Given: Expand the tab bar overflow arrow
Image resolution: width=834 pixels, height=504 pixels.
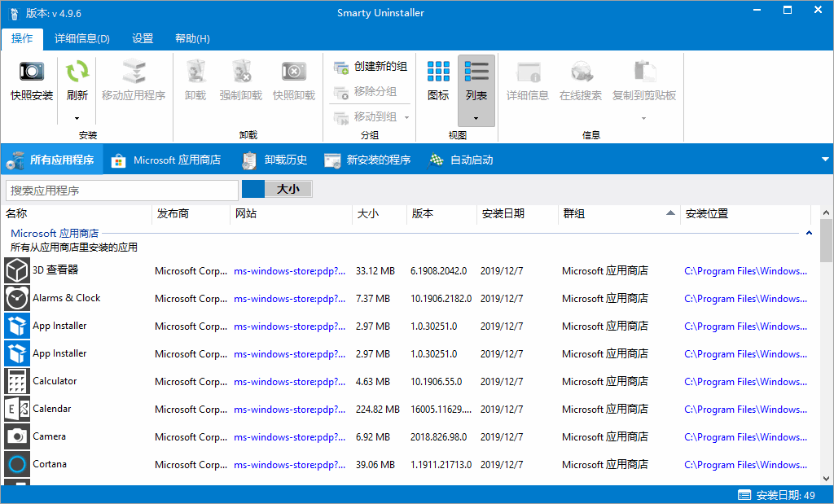Looking at the screenshot, I should (x=825, y=159).
